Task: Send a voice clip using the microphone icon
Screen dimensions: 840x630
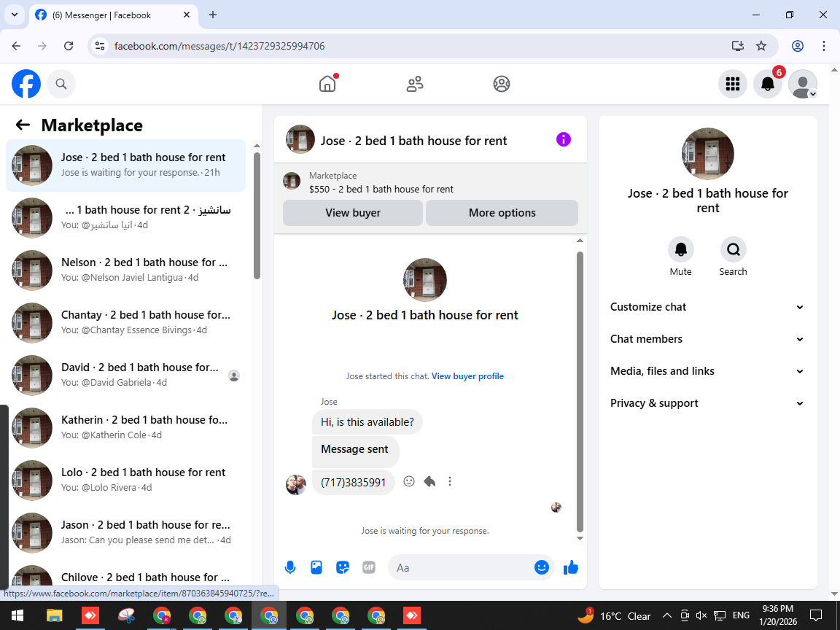Action: 290,567
